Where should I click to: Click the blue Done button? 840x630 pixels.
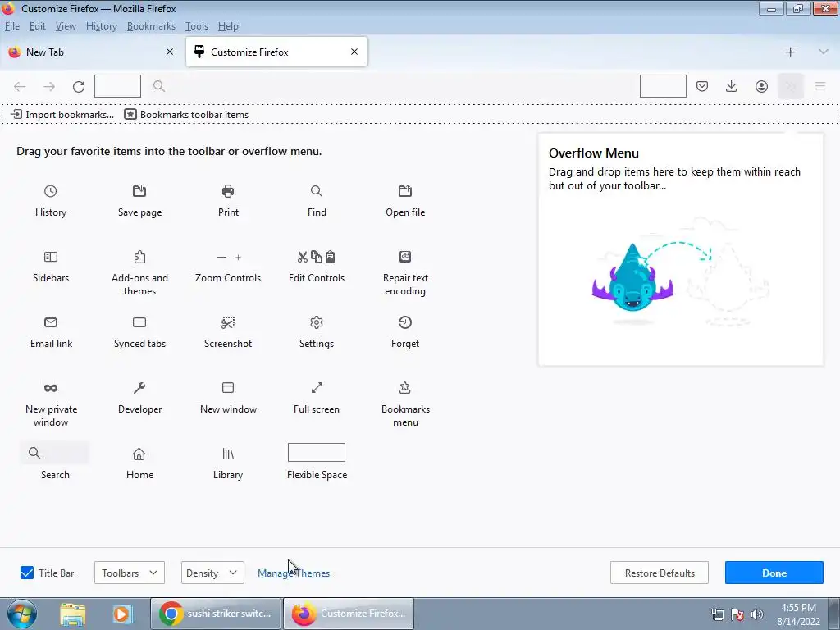774,573
